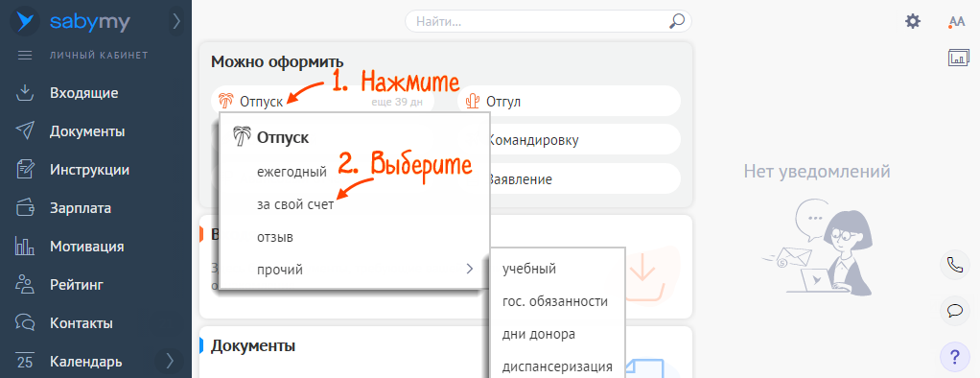Open the chat bubble icon

tap(954, 311)
